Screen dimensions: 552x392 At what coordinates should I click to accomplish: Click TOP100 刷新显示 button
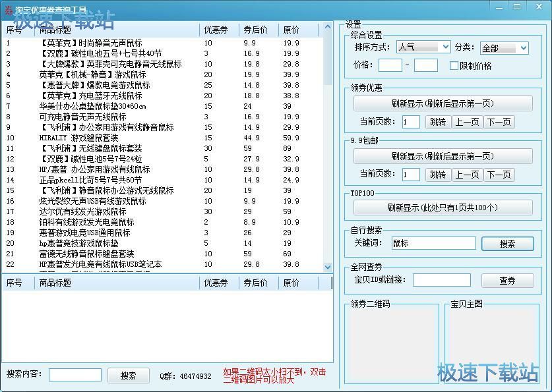pos(443,208)
